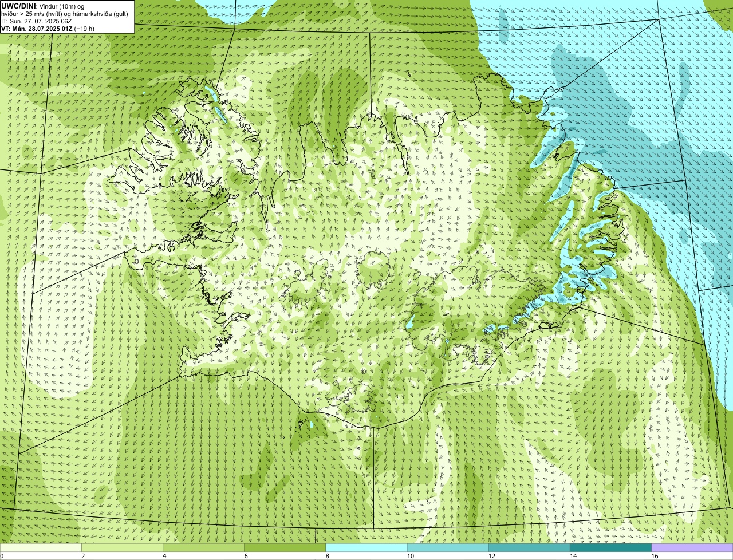This screenshot has height=560, width=733.
Task: Select the 'hviður > 25 m/s' description line
Action: coord(65,14)
